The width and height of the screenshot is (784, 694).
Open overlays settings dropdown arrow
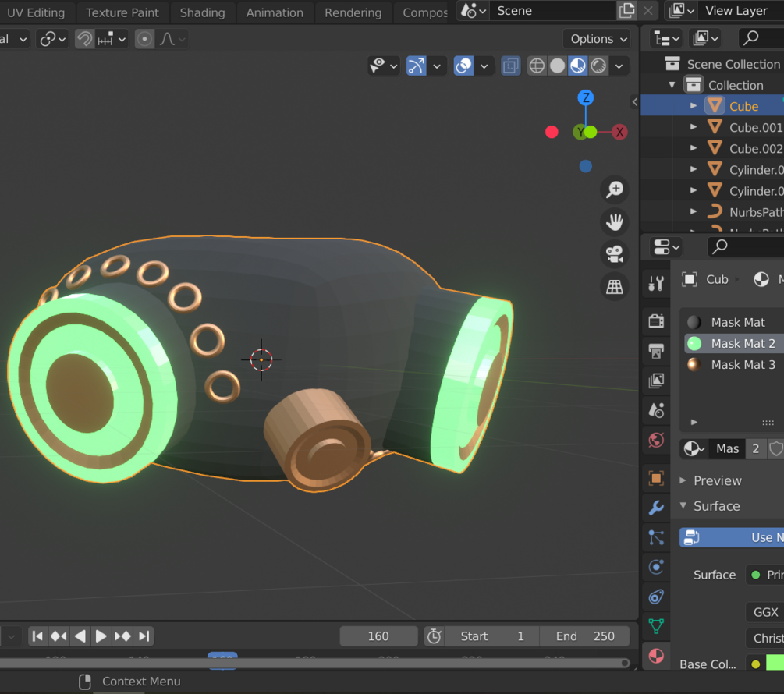[x=484, y=66]
